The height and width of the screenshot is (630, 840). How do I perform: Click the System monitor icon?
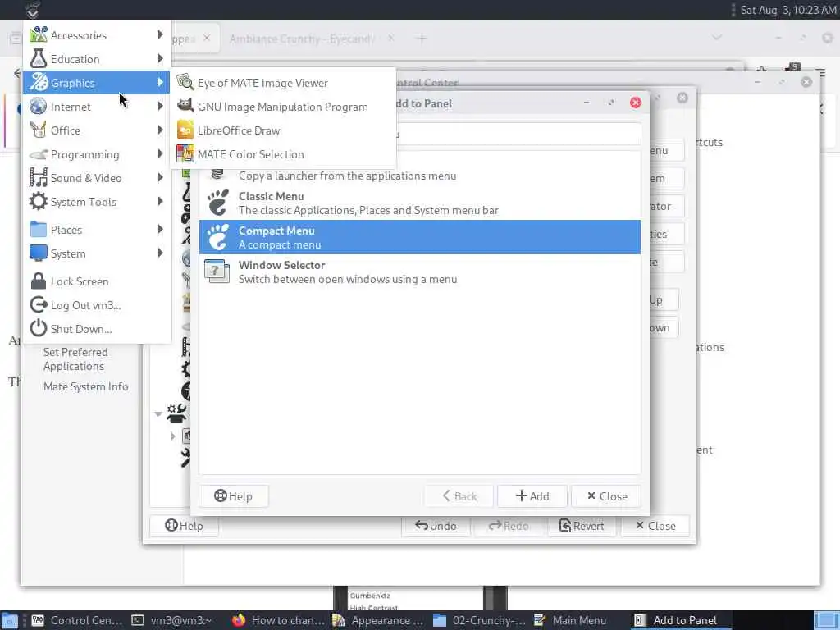(38, 253)
